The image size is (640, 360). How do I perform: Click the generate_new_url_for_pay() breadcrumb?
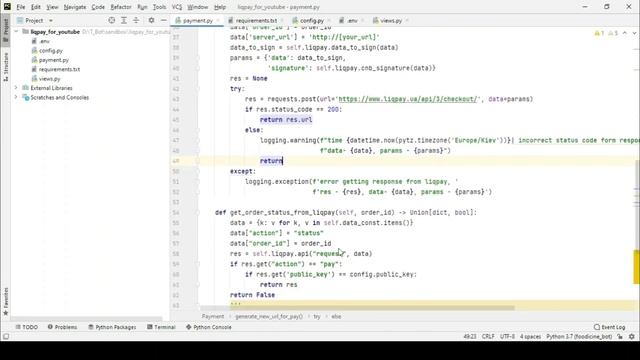(x=269, y=316)
